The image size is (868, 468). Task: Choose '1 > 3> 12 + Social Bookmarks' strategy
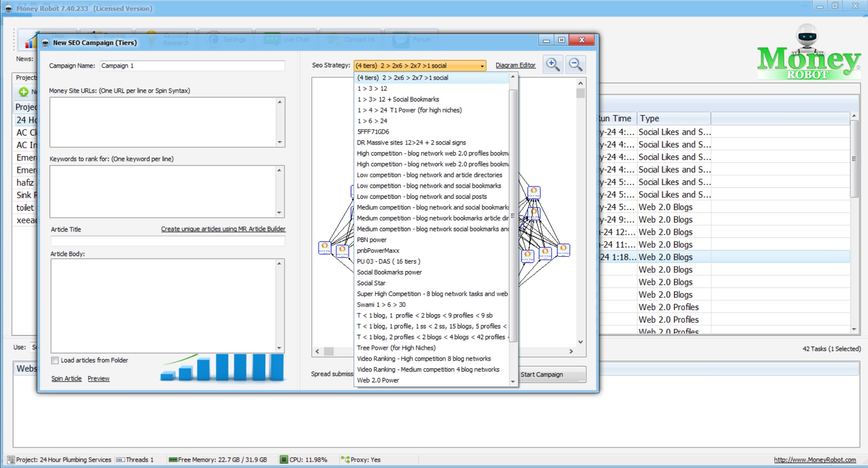[431, 99]
